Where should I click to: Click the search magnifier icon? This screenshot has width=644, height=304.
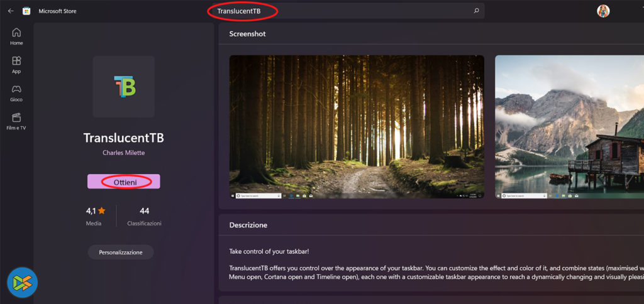click(476, 11)
